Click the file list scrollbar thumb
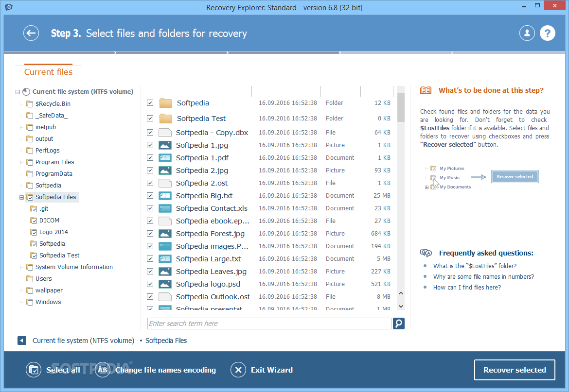 tap(401, 107)
